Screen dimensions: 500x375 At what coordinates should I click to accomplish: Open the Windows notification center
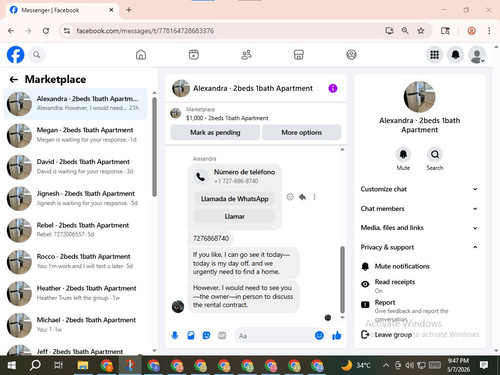[x=484, y=365]
